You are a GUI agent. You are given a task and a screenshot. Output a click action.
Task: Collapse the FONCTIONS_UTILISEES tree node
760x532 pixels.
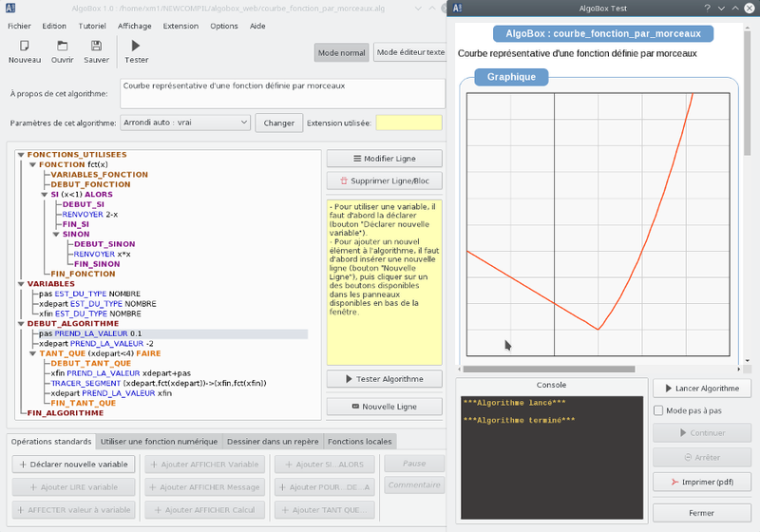[22, 154]
